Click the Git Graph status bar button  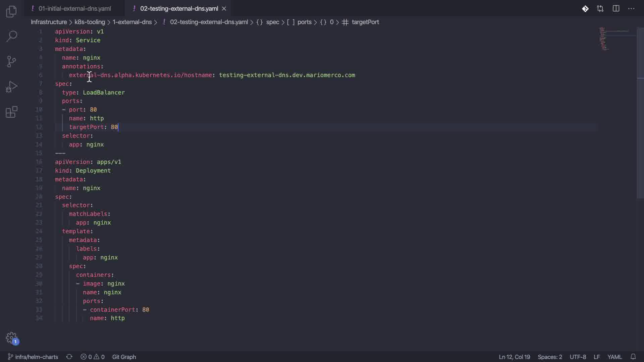[x=124, y=357]
